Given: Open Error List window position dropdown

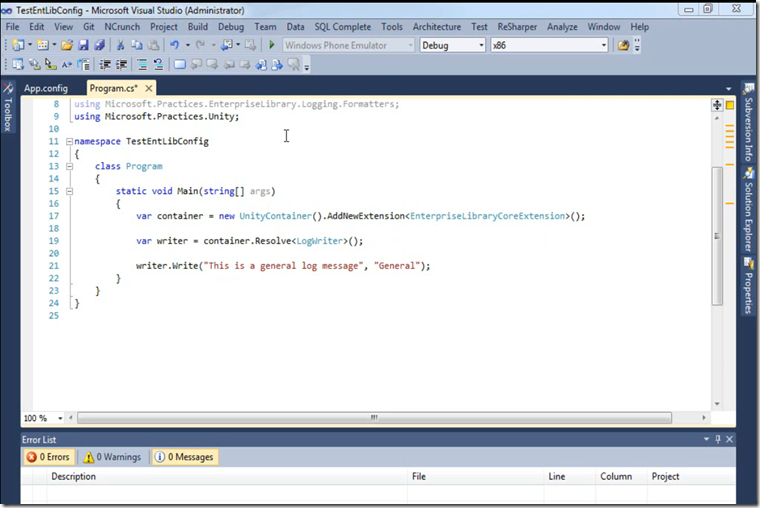Looking at the screenshot, I should [x=706, y=439].
